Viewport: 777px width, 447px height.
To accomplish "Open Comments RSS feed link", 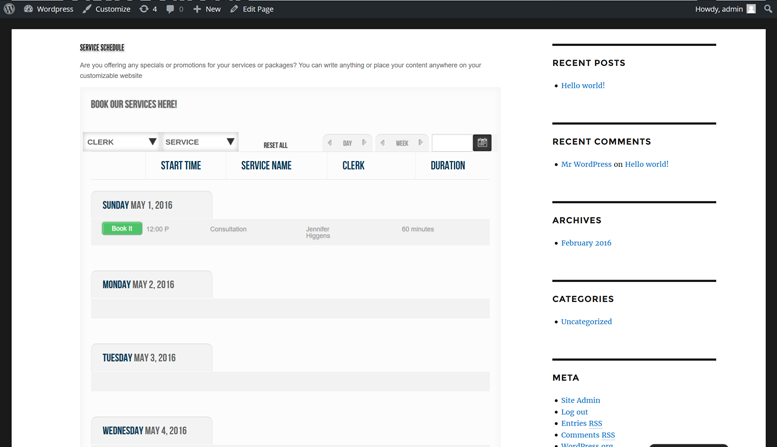I will pos(588,435).
